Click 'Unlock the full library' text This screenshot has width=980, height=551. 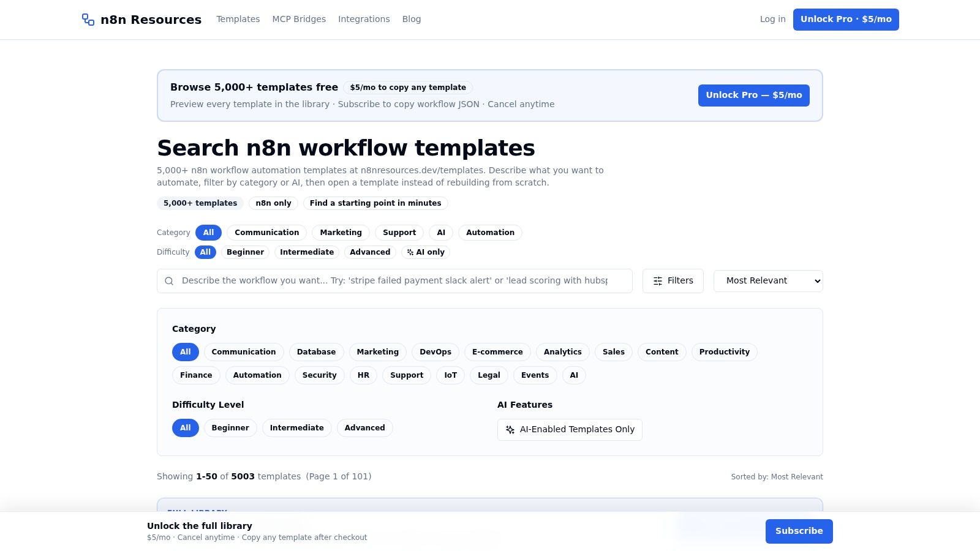pyautogui.click(x=200, y=526)
